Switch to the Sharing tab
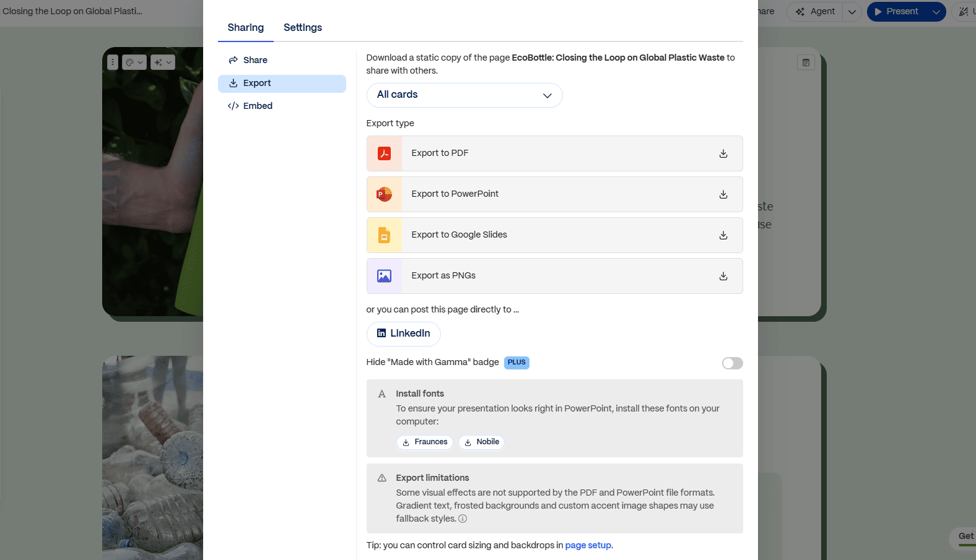This screenshot has width=976, height=560. click(x=245, y=28)
